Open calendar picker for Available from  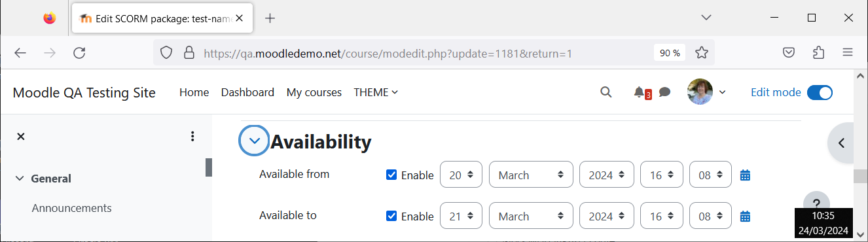click(x=745, y=175)
